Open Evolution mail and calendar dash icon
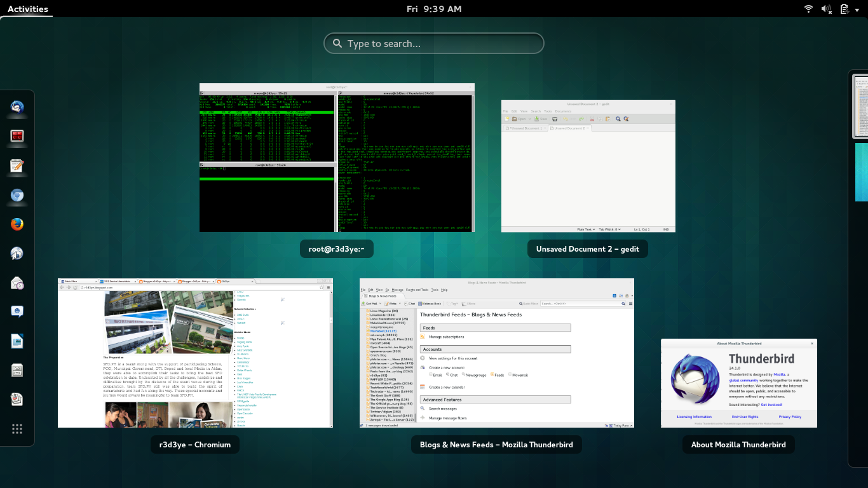 tap(17, 283)
